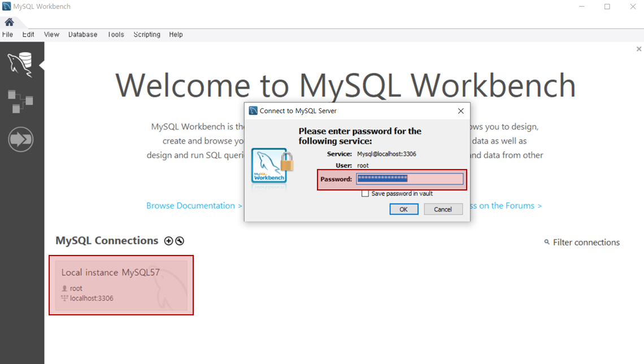The width and height of the screenshot is (644, 364).
Task: Open the Tools menu
Action: click(x=116, y=34)
